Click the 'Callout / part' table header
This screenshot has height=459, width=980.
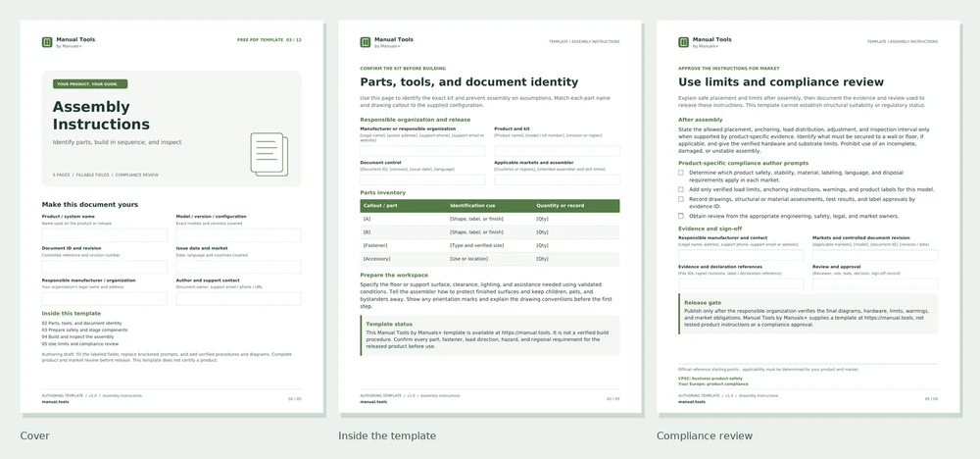click(378, 206)
